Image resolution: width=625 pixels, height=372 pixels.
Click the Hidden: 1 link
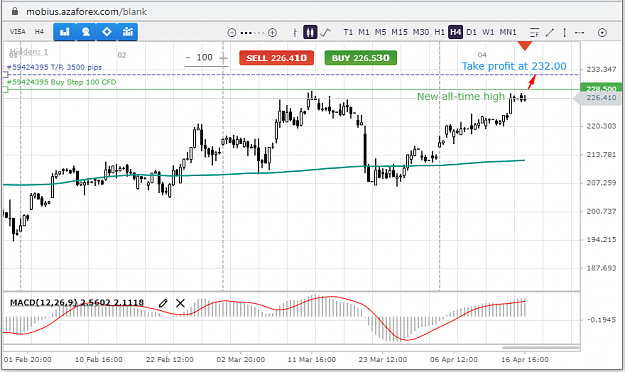(29, 52)
